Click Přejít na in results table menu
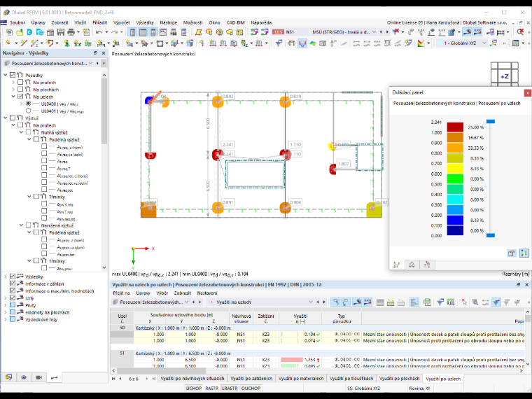Screen dimensions: 532x399 point(121,293)
